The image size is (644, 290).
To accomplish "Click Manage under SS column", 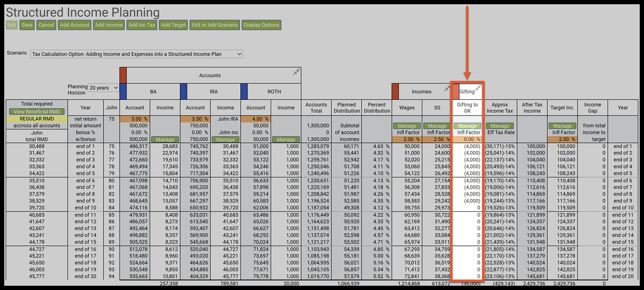I will (x=437, y=126).
